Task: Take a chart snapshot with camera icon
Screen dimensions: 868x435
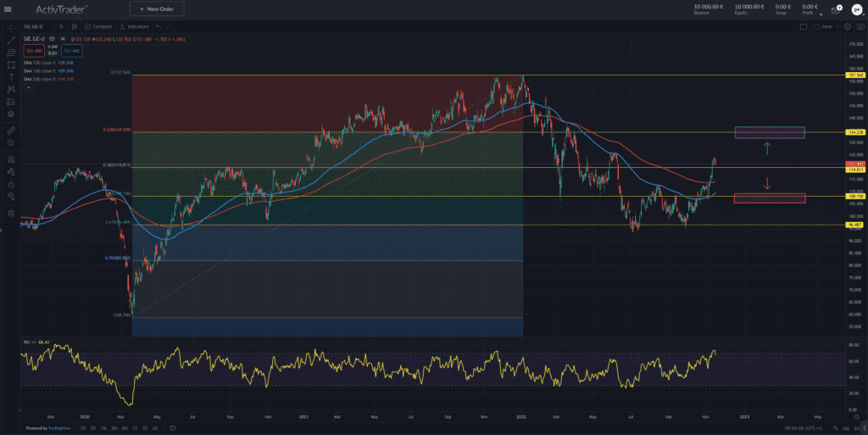Action: tap(859, 26)
